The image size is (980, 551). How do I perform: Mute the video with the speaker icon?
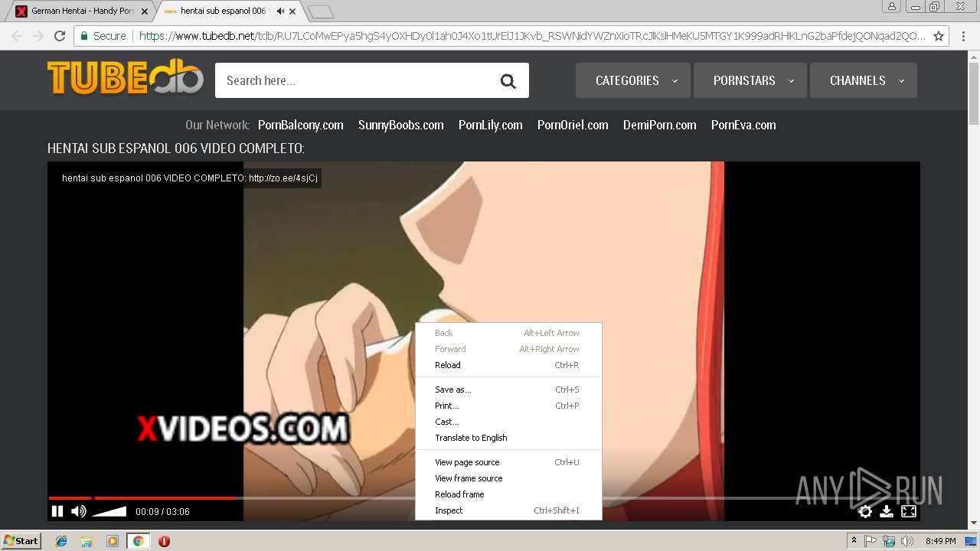[78, 511]
